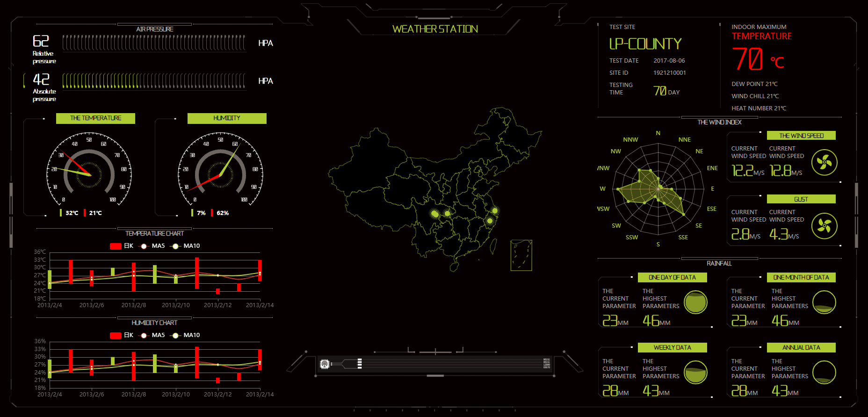Click the fan icon in The Wind Speed panel
868x417 pixels.
pos(824,162)
